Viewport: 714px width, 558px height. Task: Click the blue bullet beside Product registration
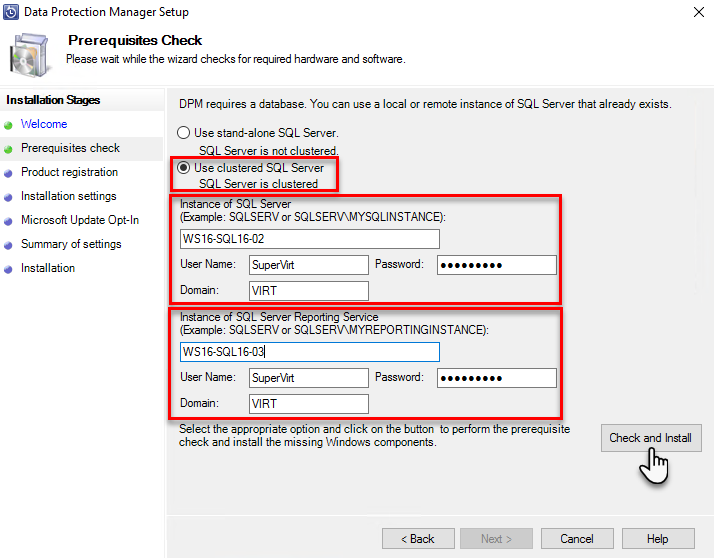8,174
